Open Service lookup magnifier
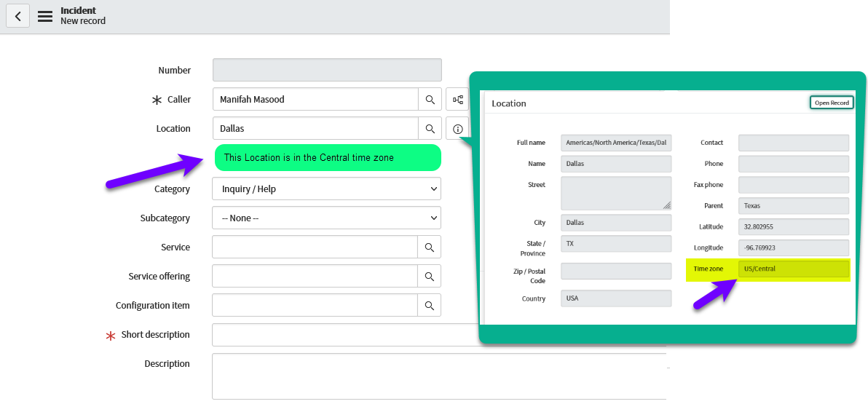Image resolution: width=868 pixels, height=404 pixels. [x=430, y=247]
